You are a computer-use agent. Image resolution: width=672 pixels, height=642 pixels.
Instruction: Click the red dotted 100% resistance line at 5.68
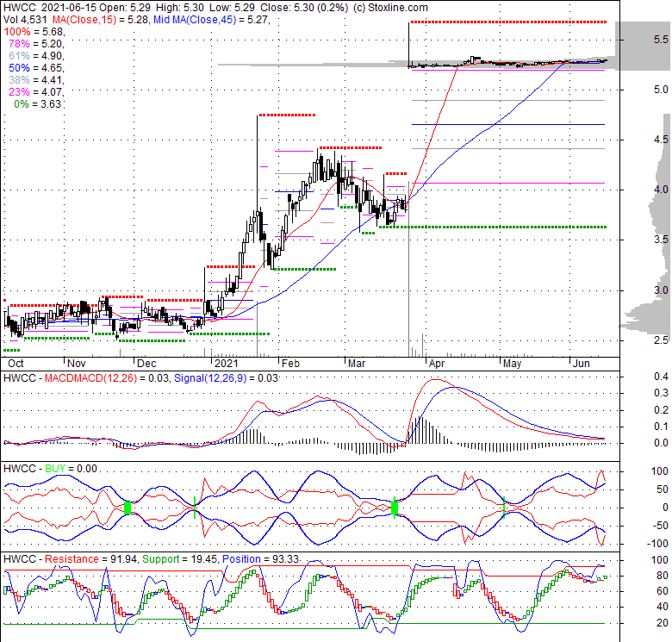508,22
